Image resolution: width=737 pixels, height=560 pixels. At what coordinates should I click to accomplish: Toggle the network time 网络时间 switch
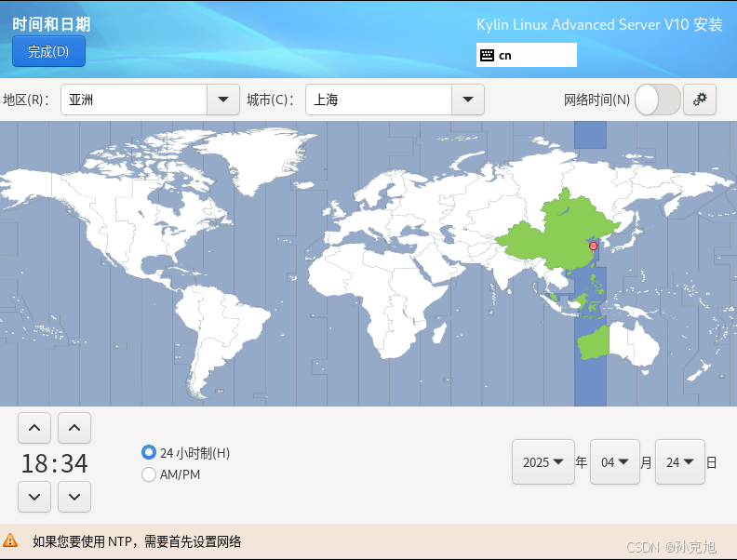pyautogui.click(x=657, y=100)
